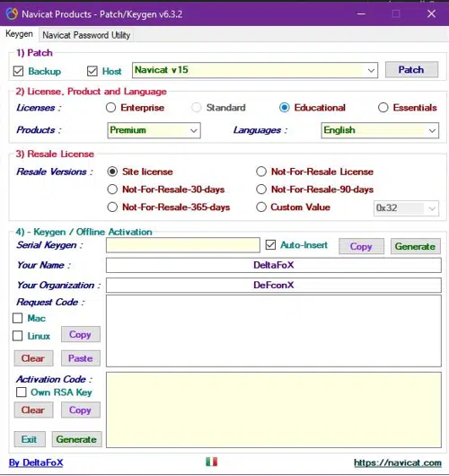Click inside the Activation Code text area

coord(274,410)
